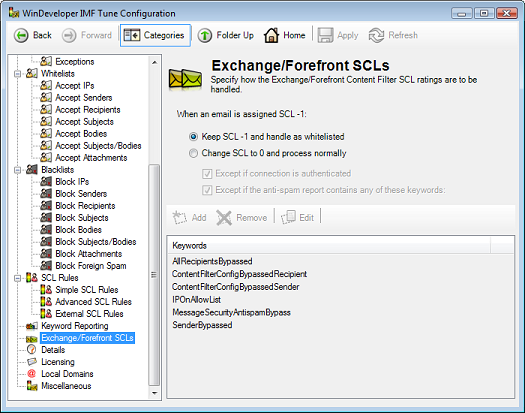
Task: Open Block Recipients tree item
Action: point(85,206)
